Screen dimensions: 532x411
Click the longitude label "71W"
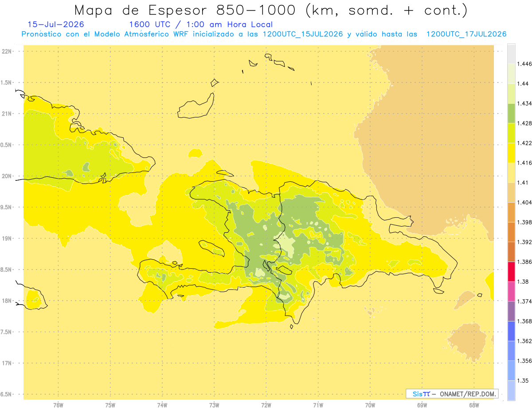click(318, 405)
